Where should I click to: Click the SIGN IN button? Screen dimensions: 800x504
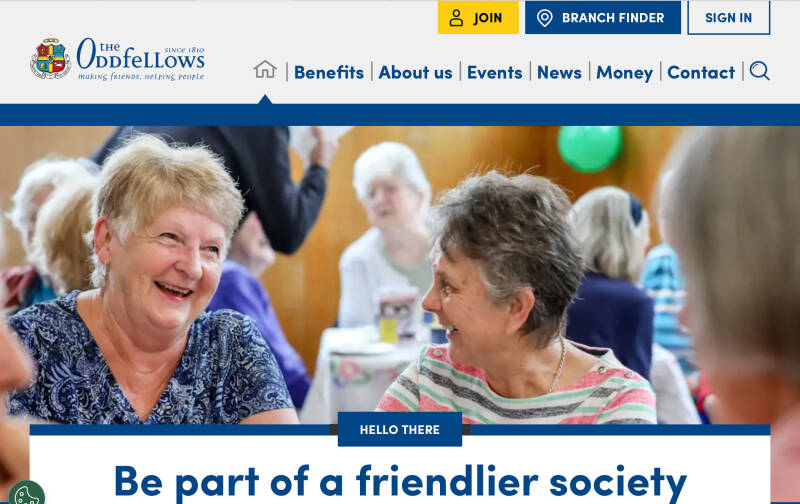pyautogui.click(x=729, y=17)
